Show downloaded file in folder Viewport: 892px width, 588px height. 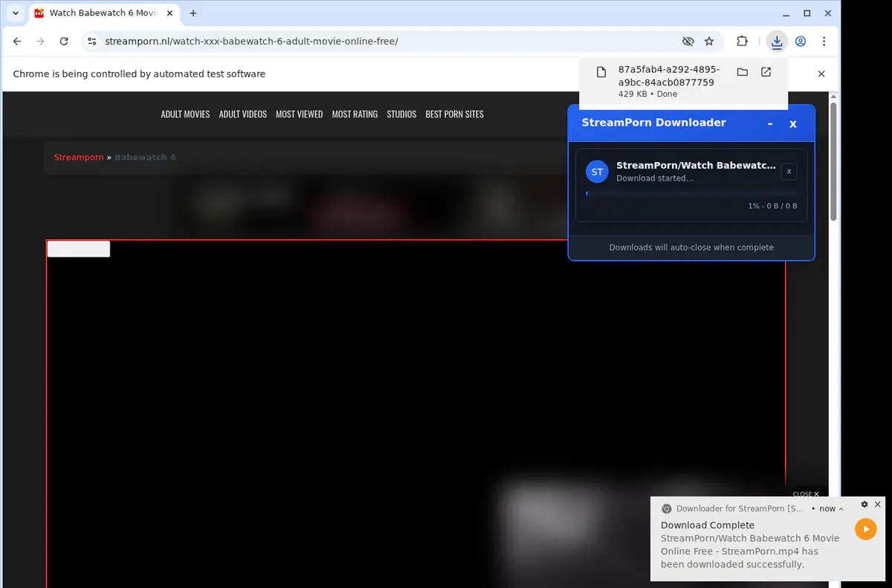coord(742,72)
